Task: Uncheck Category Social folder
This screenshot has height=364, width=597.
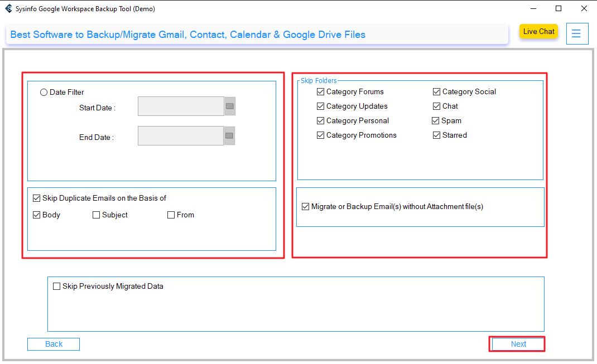Action: point(437,92)
